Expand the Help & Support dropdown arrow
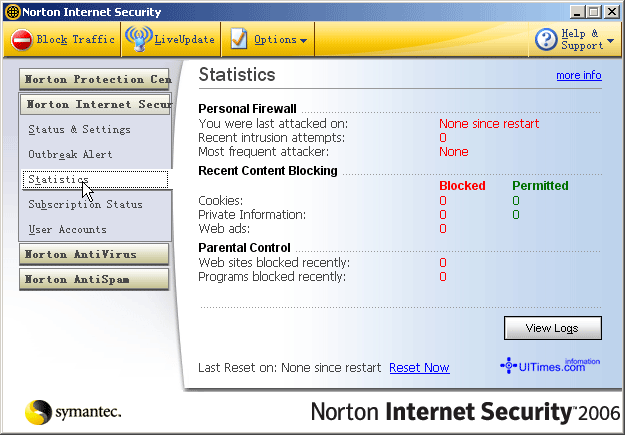The image size is (625, 435). [610, 41]
